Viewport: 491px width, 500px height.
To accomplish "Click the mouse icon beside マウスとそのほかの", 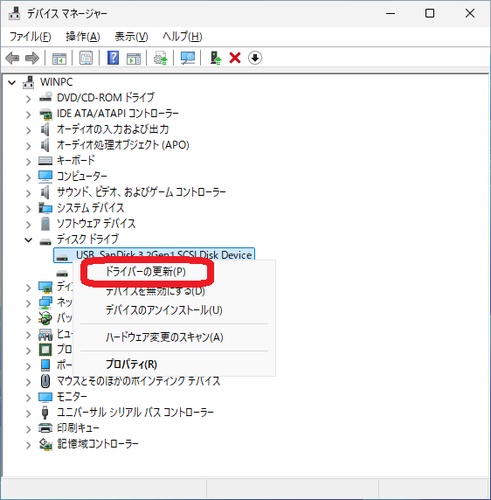I will (x=45, y=381).
